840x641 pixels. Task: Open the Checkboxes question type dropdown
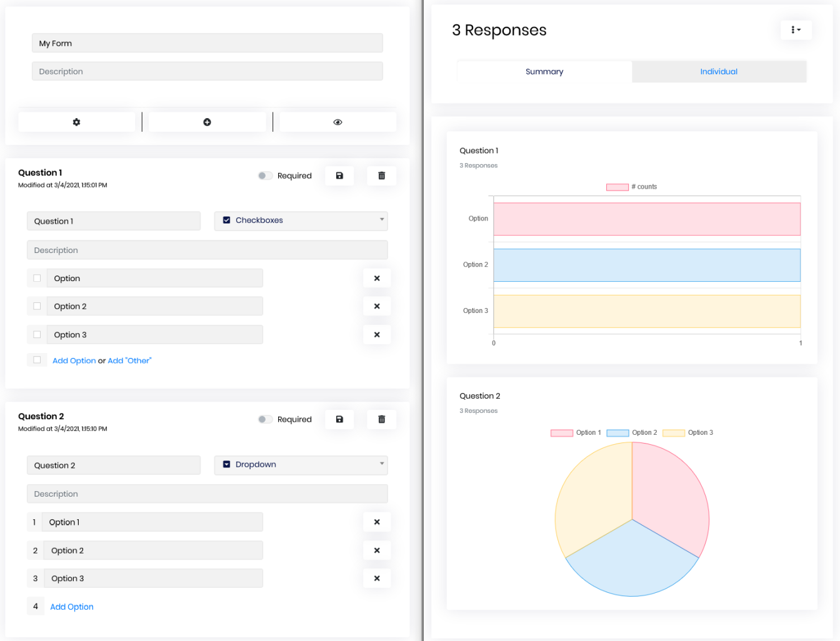[301, 221]
